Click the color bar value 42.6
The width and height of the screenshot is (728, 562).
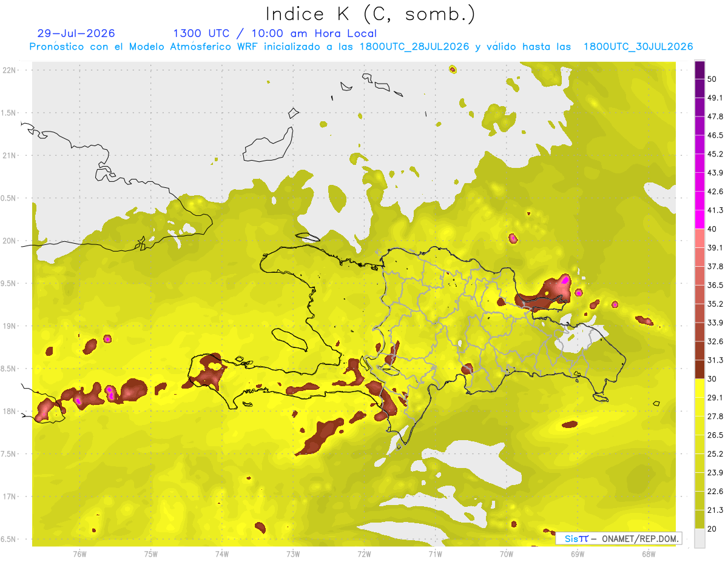pyautogui.click(x=715, y=192)
